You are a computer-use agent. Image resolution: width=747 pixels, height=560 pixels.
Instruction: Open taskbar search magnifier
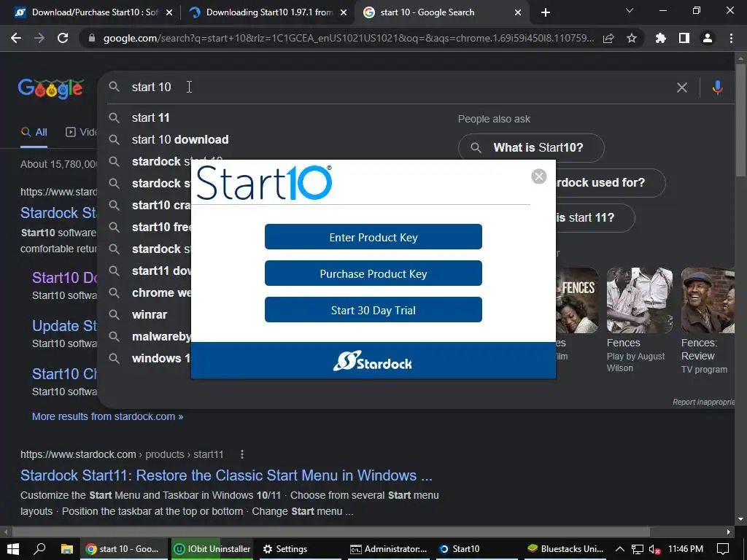coord(39,549)
